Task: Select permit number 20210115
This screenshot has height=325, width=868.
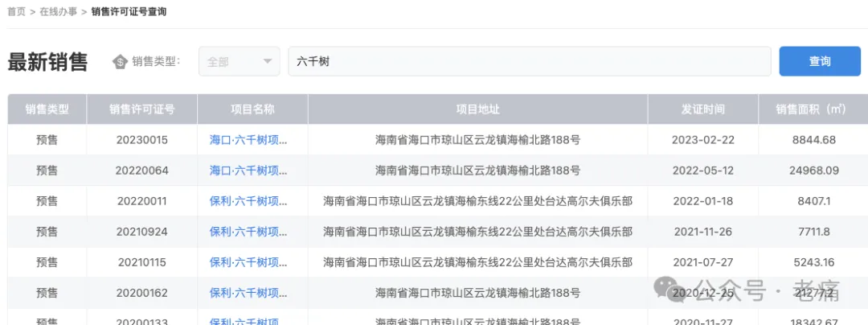Action: (141, 262)
